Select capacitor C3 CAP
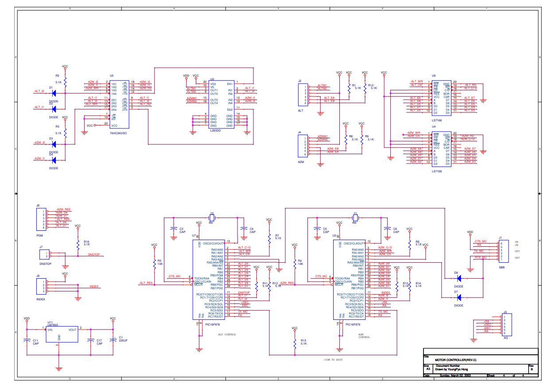 click(174, 229)
